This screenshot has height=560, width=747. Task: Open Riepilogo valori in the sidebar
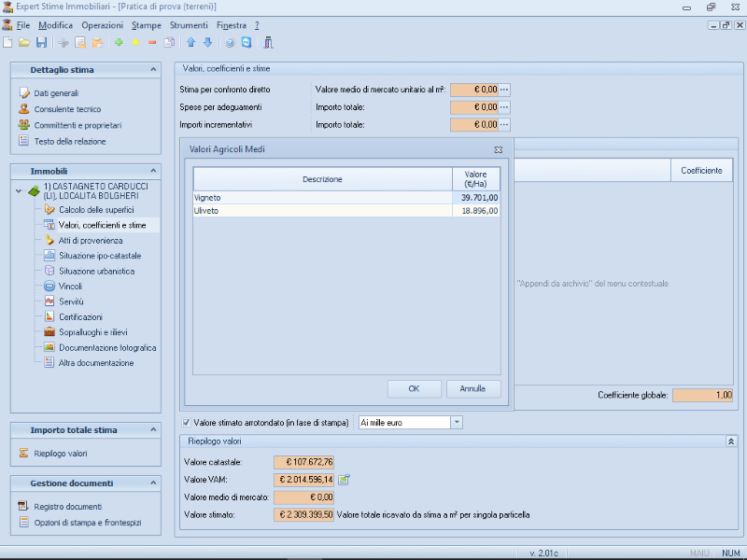pos(60,454)
